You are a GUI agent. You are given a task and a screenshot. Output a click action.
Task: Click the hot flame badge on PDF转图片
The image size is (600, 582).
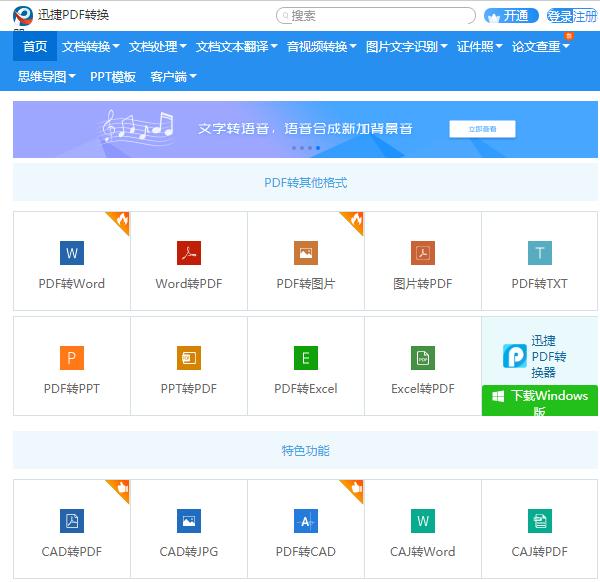click(x=354, y=221)
